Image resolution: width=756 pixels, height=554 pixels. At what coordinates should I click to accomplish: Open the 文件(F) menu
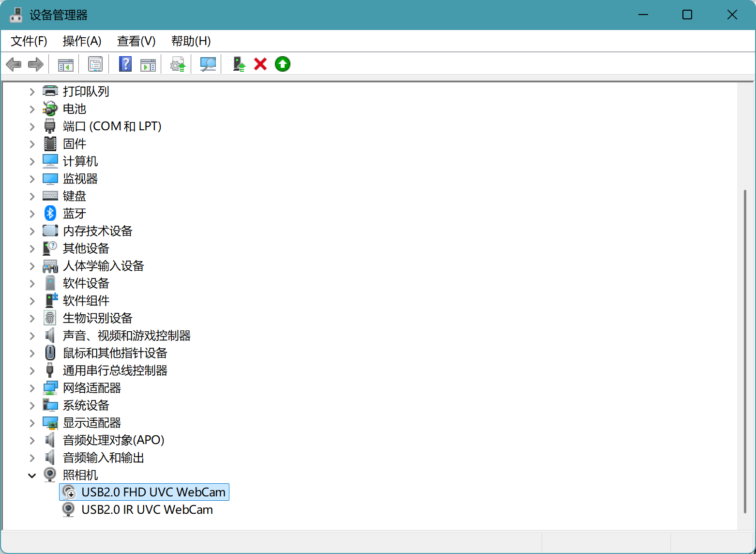click(29, 41)
